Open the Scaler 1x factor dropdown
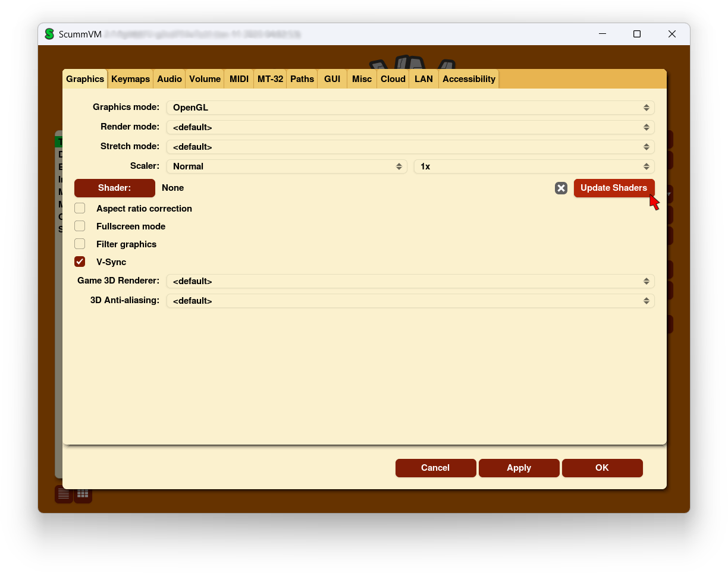This screenshot has width=728, height=573. (534, 166)
